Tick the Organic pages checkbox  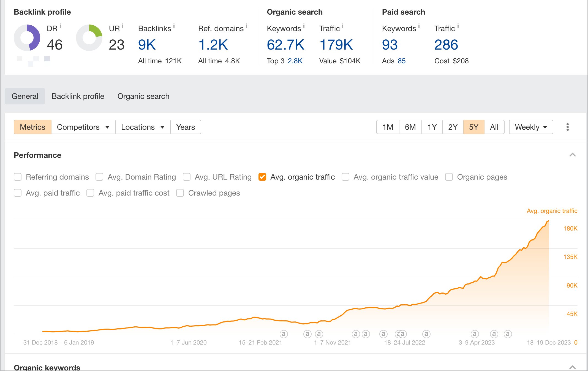tap(449, 177)
